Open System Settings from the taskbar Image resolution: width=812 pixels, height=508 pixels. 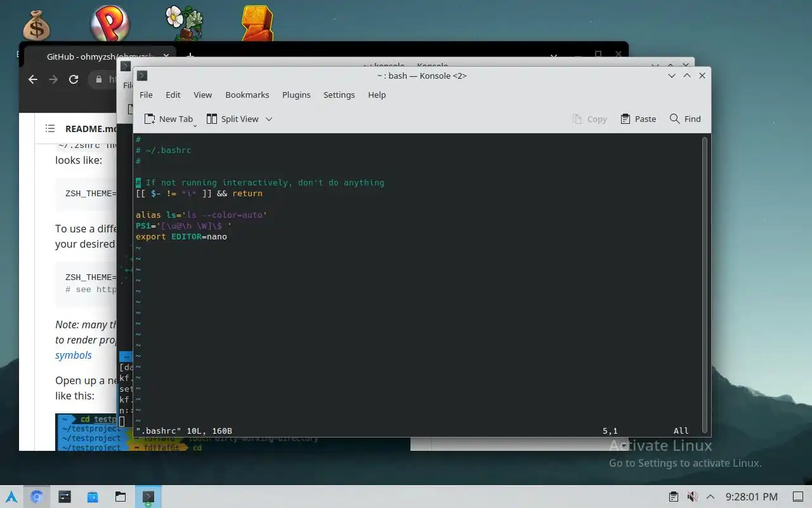click(65, 497)
